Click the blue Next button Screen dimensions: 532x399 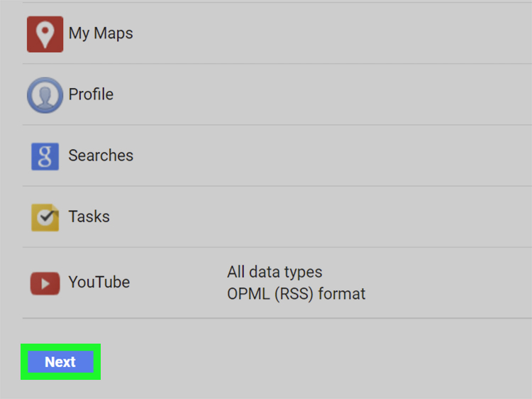(x=61, y=361)
